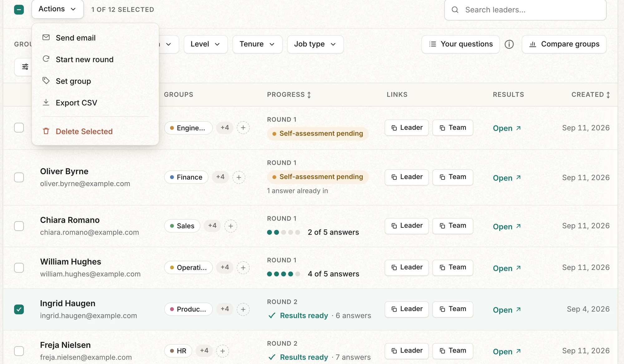The image size is (624, 364).
Task: Open results for Oliver Byrne
Action: point(507,178)
